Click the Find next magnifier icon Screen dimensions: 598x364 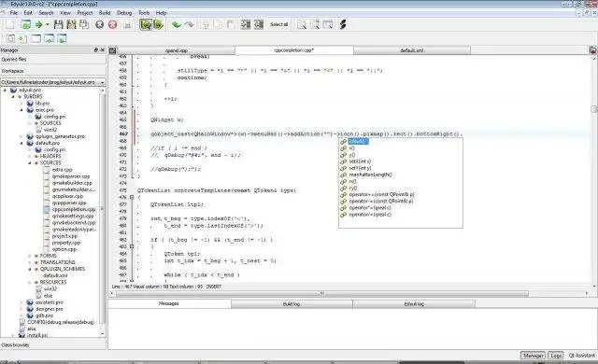tap(315, 25)
